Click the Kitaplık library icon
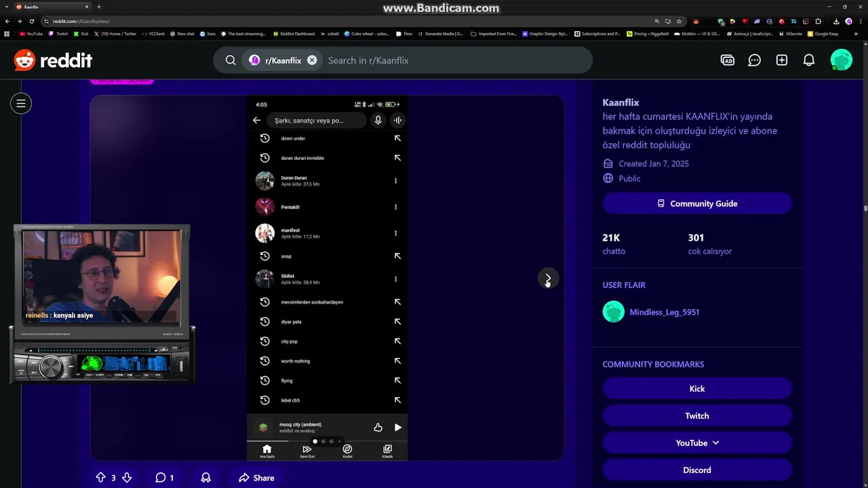Image resolution: width=868 pixels, height=488 pixels. 387,451
